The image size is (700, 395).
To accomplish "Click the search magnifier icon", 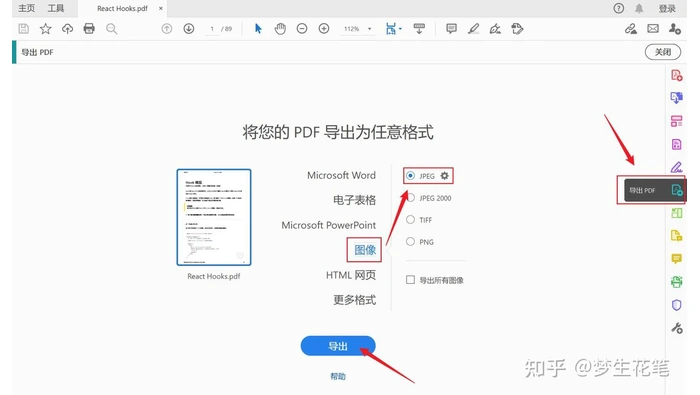I will pos(112,29).
